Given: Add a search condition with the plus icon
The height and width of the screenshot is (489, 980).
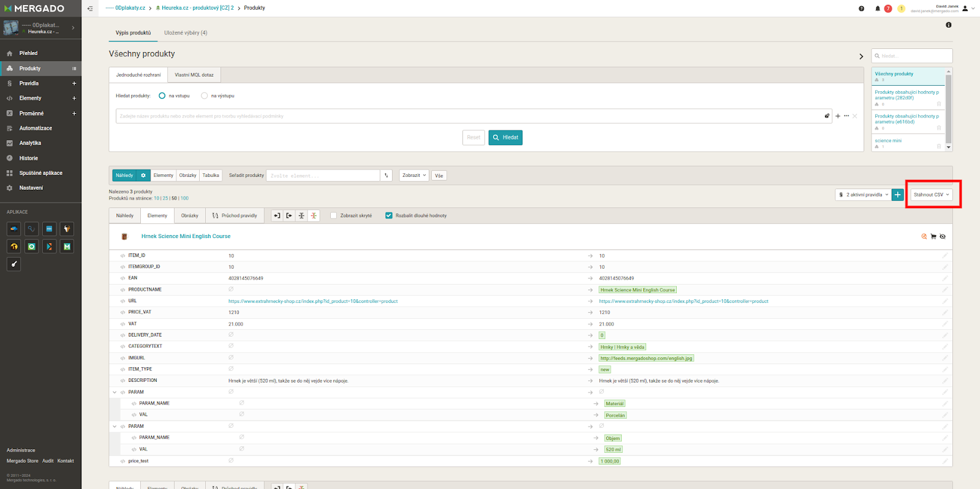Looking at the screenshot, I should (x=838, y=116).
